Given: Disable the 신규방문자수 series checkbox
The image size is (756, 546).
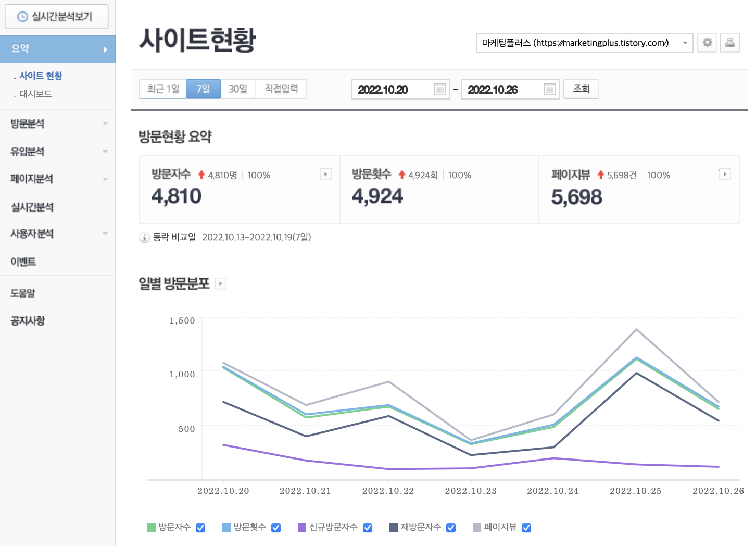Looking at the screenshot, I should click(368, 527).
